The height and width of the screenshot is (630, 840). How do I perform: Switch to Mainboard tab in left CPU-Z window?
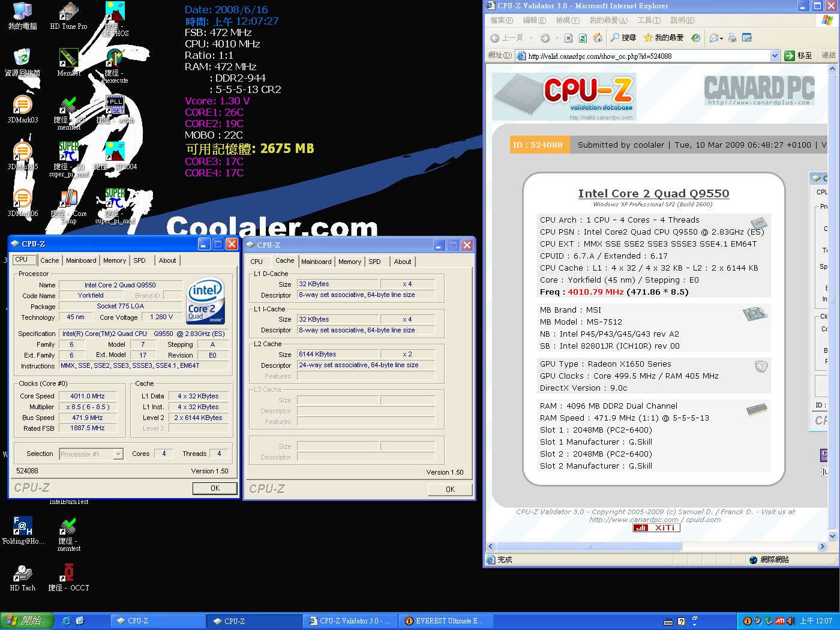81,260
